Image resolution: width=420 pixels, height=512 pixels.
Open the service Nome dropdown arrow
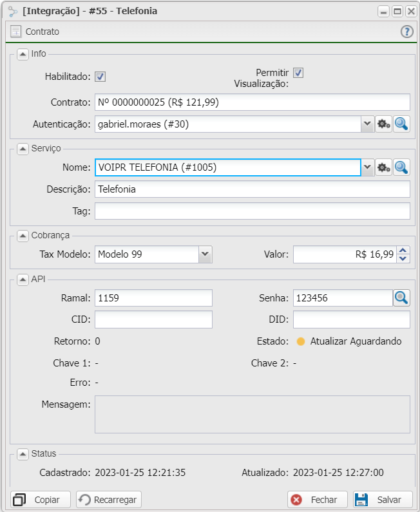click(x=367, y=167)
